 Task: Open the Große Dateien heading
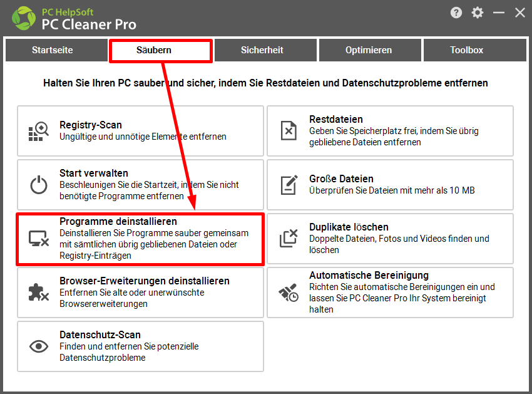(341, 179)
